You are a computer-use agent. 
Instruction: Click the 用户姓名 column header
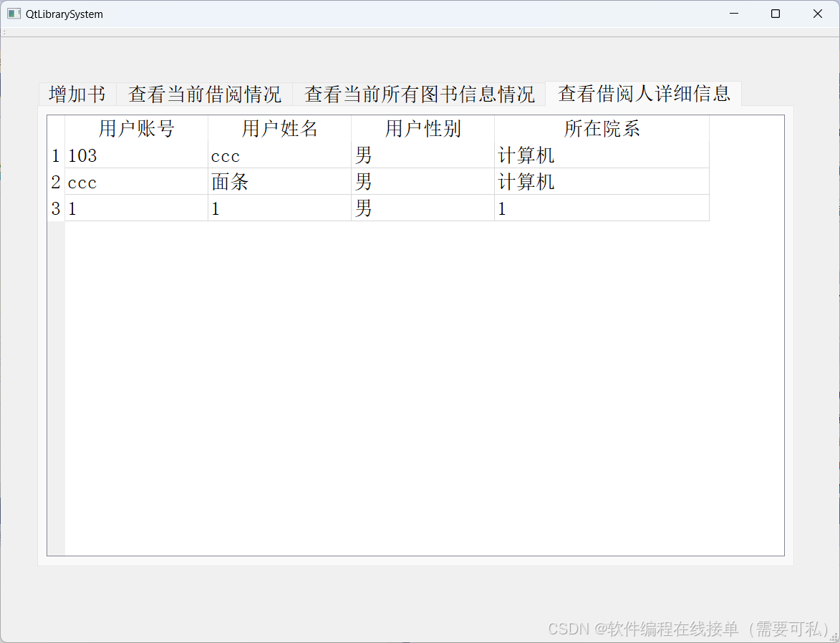tap(280, 129)
